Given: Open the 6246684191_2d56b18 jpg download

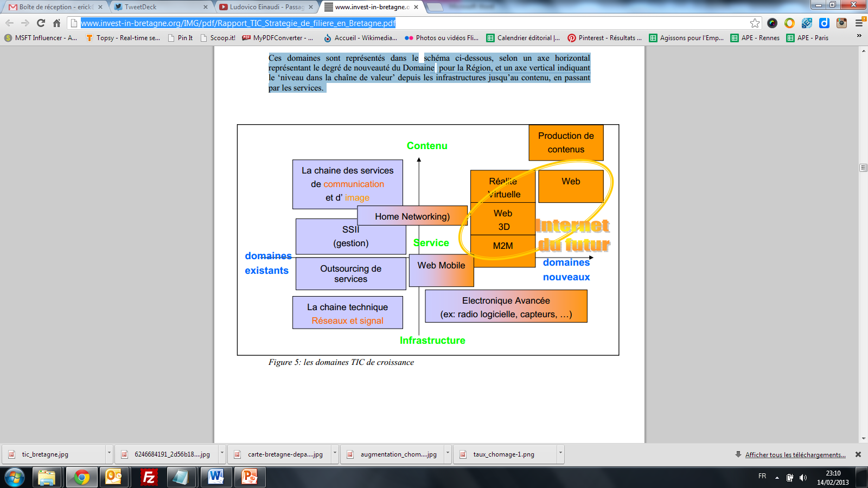Looking at the screenshot, I should point(167,454).
